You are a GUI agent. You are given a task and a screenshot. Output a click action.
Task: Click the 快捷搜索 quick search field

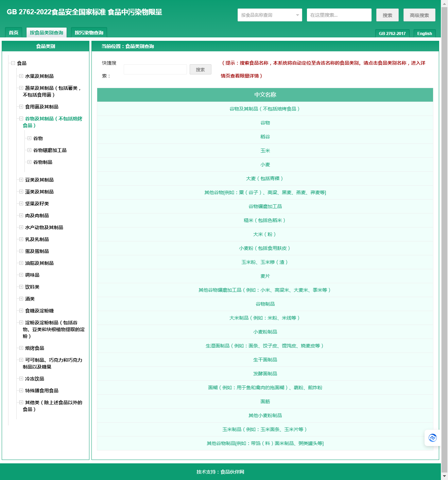point(155,69)
